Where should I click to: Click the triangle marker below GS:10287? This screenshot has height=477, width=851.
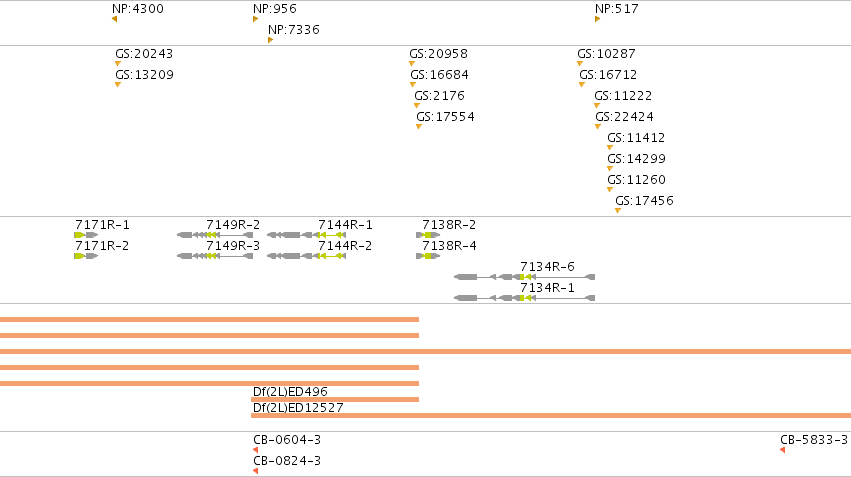(580, 63)
